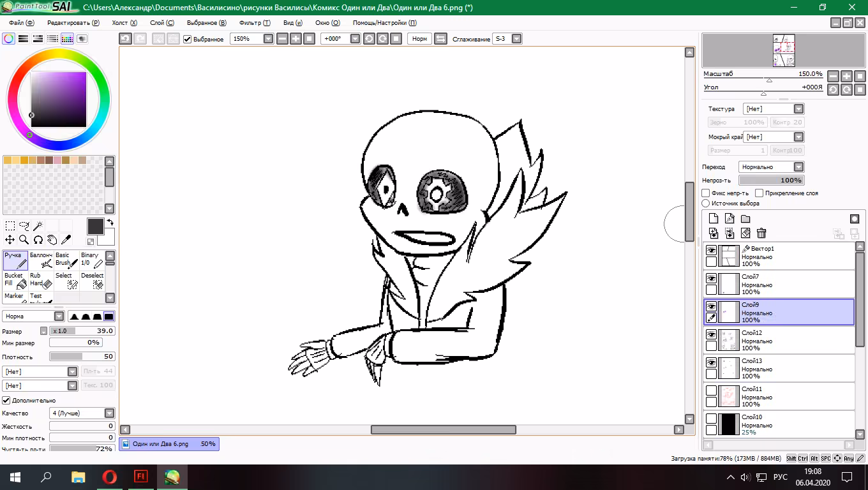This screenshot has width=868, height=490.
Task: Show the color wheel panel
Action: (9, 39)
